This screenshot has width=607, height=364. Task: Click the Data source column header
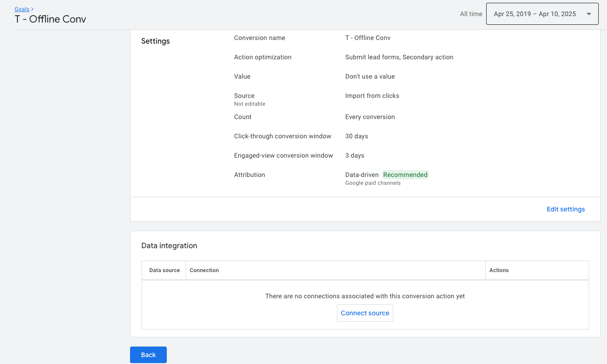coord(164,270)
